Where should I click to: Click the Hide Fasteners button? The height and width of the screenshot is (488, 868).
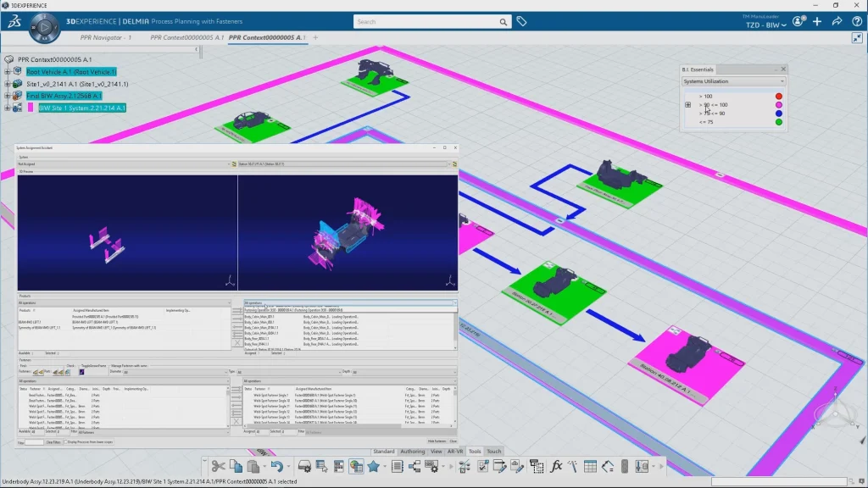(436, 441)
